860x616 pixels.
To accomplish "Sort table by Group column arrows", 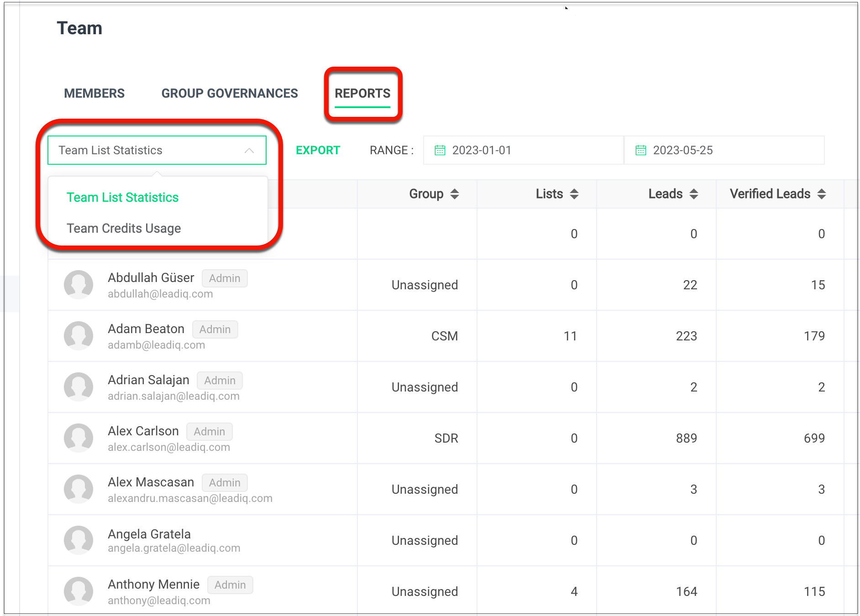I will coord(454,194).
